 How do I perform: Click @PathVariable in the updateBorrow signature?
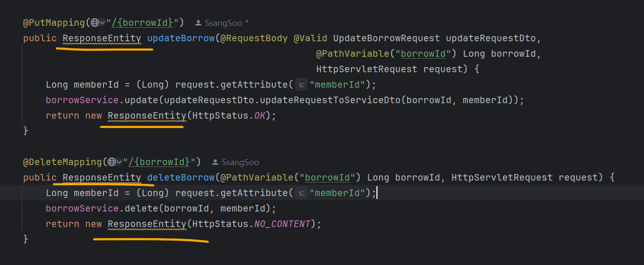[x=353, y=53]
